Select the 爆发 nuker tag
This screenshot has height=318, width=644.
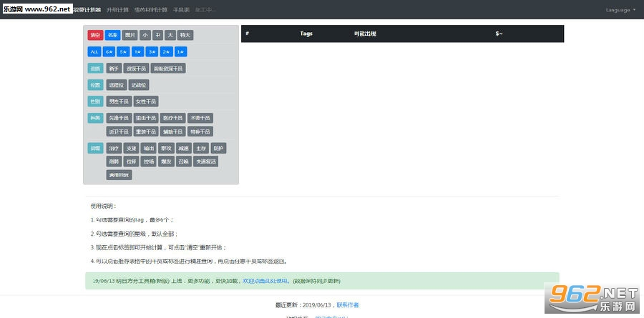tap(166, 162)
